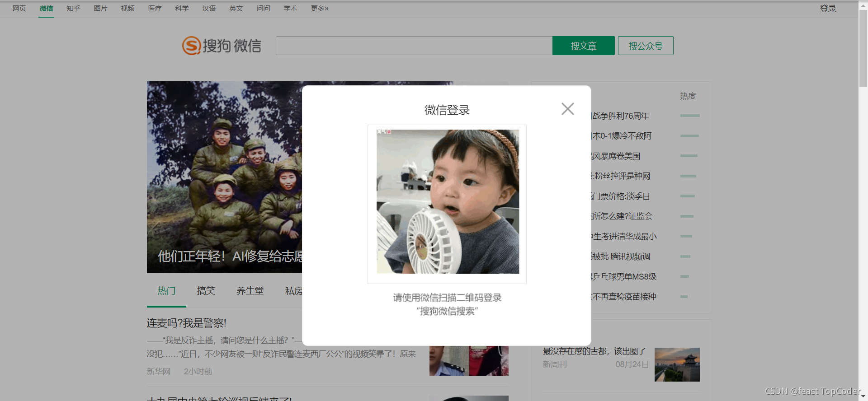Click the date text 08月24日
The height and width of the screenshot is (401, 868).
coord(632,364)
